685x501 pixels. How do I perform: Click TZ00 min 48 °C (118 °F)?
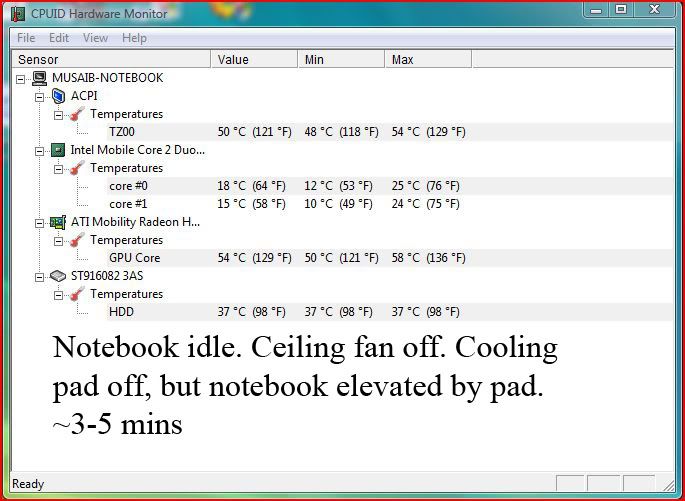point(342,132)
